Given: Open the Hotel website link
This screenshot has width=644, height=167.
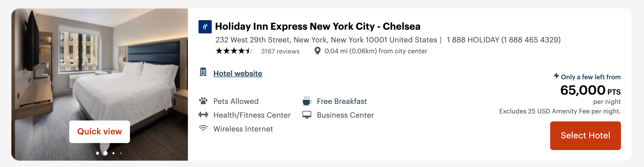Looking at the screenshot, I should tap(237, 73).
